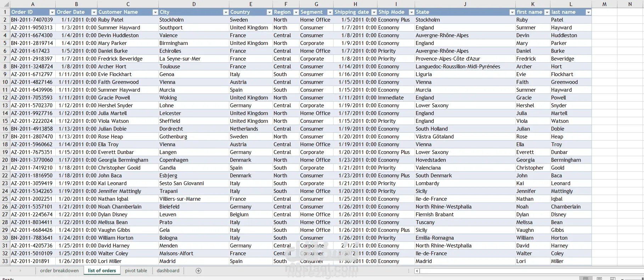Select row 5 header
This screenshot has width=644, height=280.
tap(5, 43)
